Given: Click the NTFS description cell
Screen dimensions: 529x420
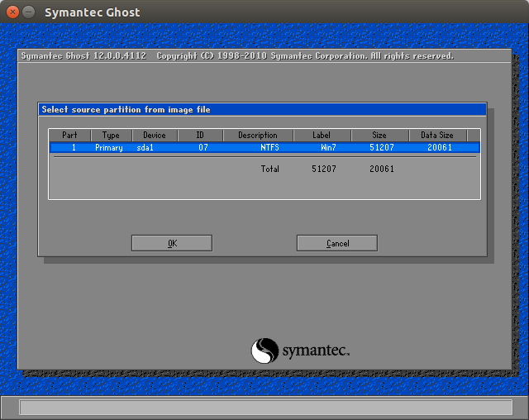Looking at the screenshot, I should click(269, 147).
